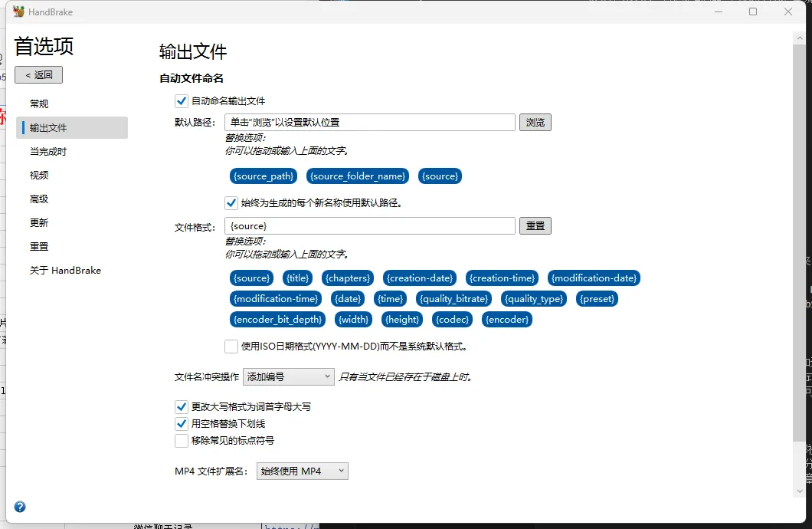Click the scrollbar up arrow
812x529 pixels.
(800, 39)
